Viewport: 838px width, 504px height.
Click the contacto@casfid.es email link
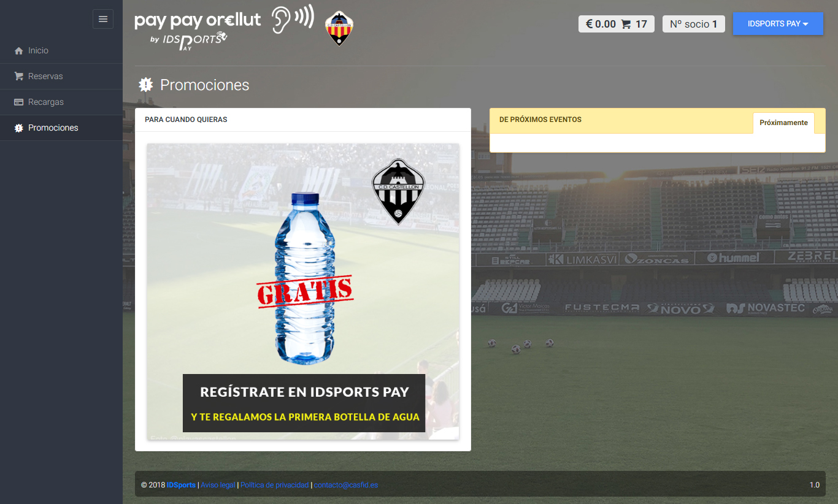[x=346, y=485]
